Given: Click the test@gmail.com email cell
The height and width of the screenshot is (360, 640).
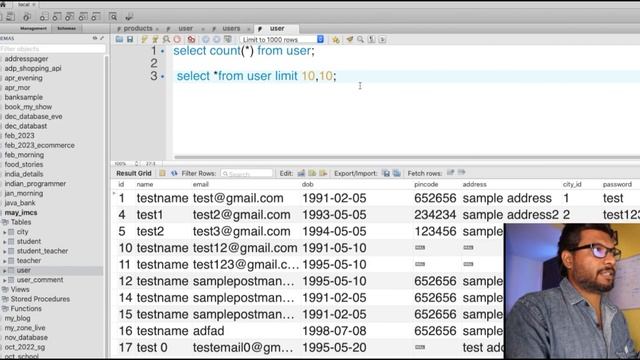Looking at the screenshot, I should (x=238, y=198).
